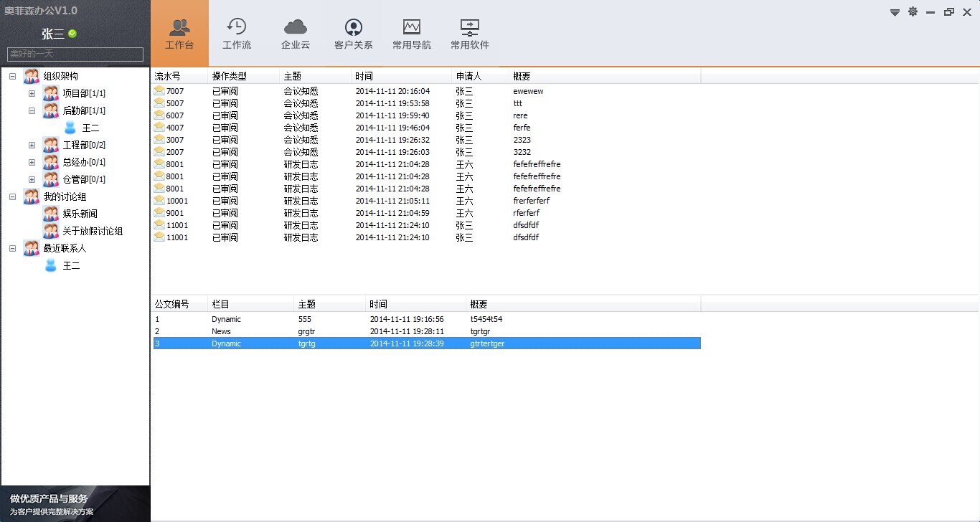Click the envelope icon of row 3007
980x522 pixels.
point(159,139)
